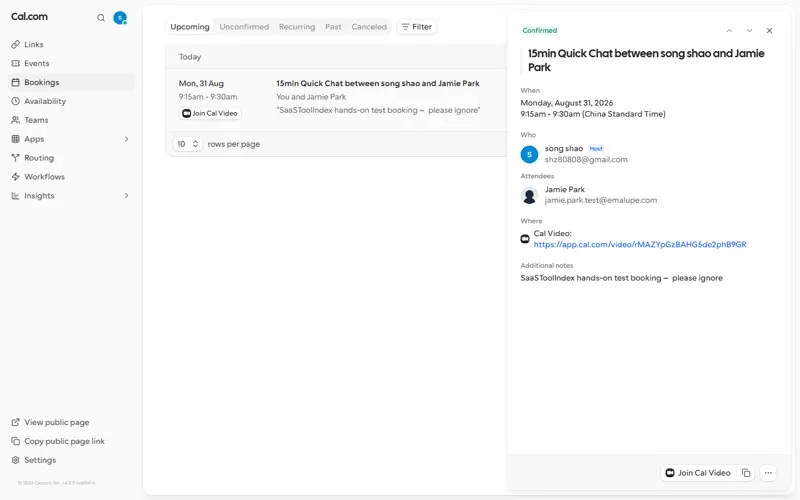Click Join Cal Video in the details footer

pyautogui.click(x=698, y=473)
